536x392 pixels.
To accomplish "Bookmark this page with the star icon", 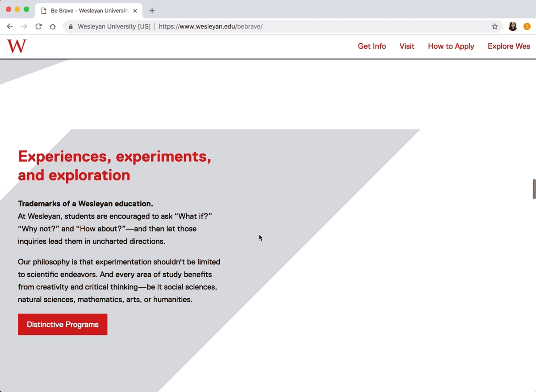I will (x=494, y=26).
